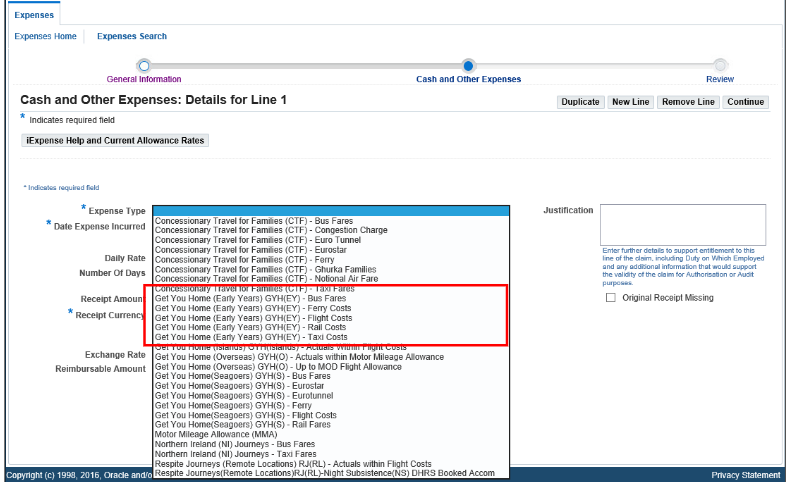The height and width of the screenshot is (482, 786).
Task: Open the Expenses tab
Action: click(34, 15)
